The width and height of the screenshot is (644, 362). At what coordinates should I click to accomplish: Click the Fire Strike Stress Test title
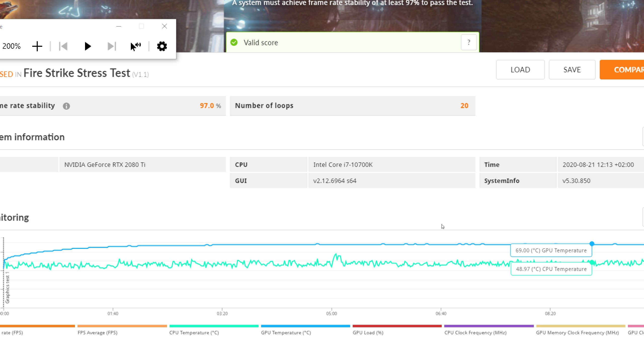pyautogui.click(x=77, y=73)
